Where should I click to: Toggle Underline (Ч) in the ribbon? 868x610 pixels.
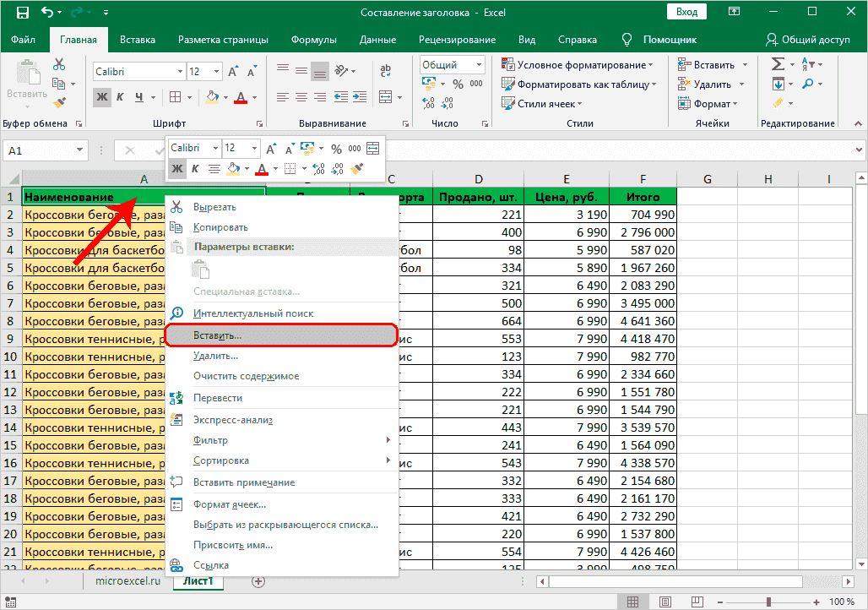coord(139,97)
